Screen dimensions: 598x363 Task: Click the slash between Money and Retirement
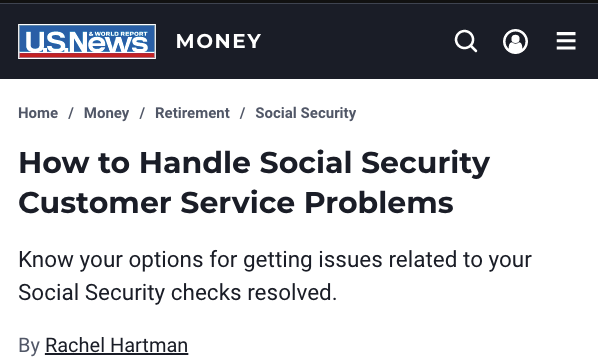click(142, 113)
